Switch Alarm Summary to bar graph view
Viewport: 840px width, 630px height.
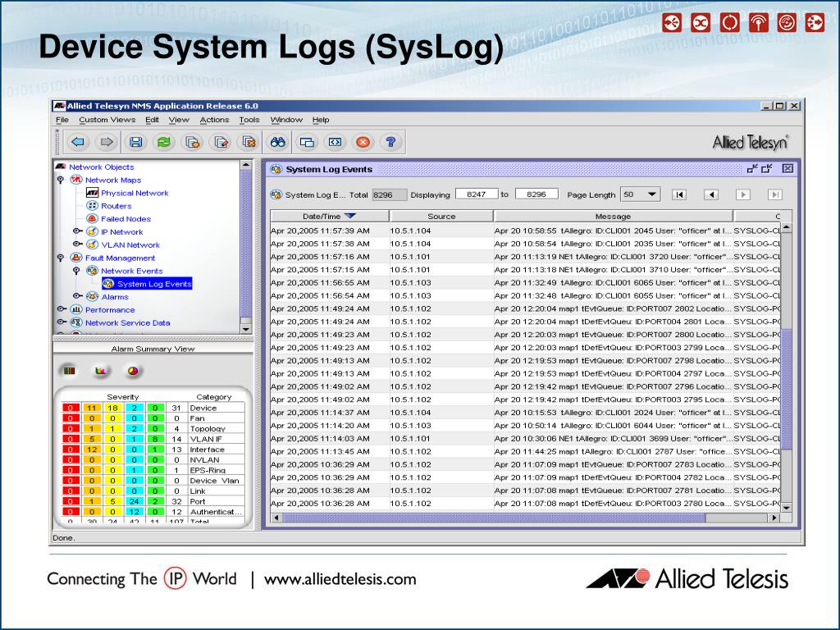pos(101,371)
